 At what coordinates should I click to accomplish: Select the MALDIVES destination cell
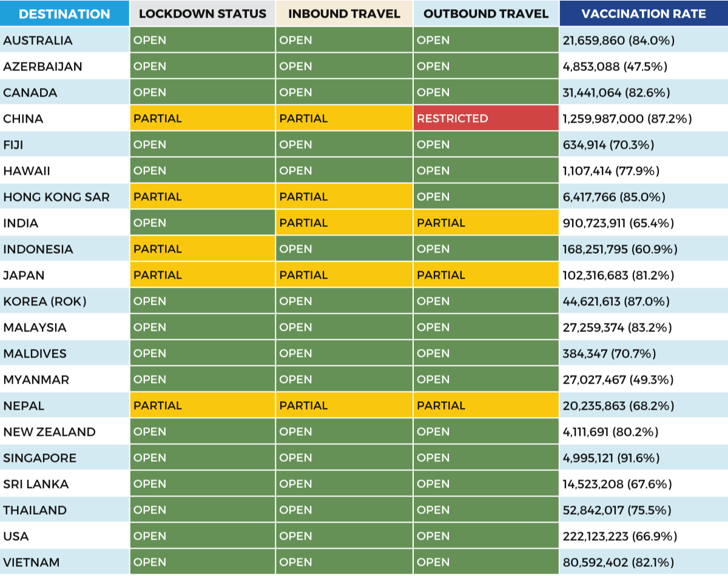64,353
